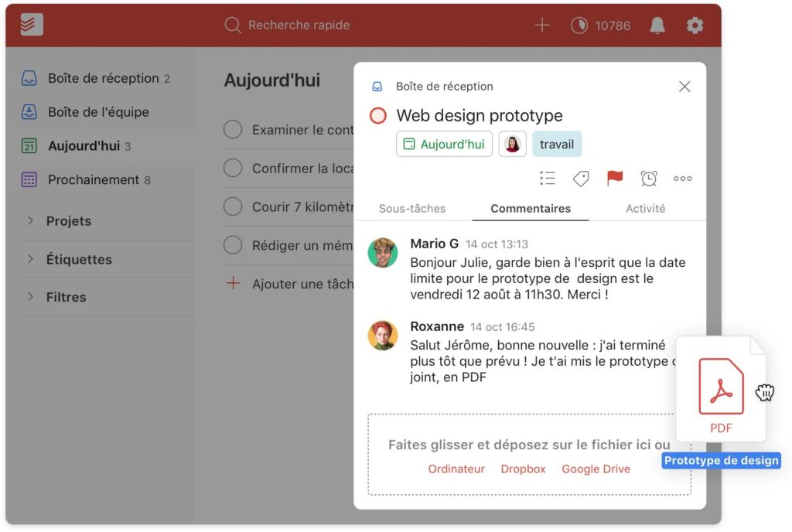The image size is (792, 532).
Task: Complete the "Rédiger un mémo" task
Action: (233, 245)
